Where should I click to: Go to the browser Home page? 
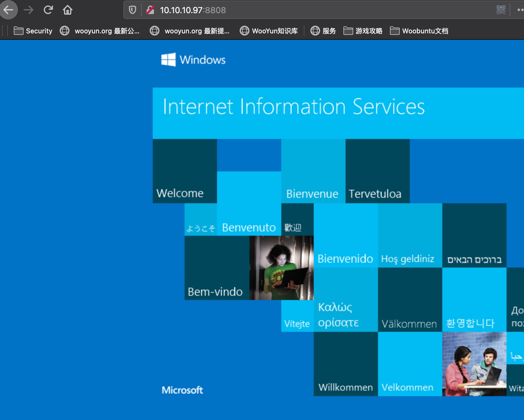click(68, 10)
